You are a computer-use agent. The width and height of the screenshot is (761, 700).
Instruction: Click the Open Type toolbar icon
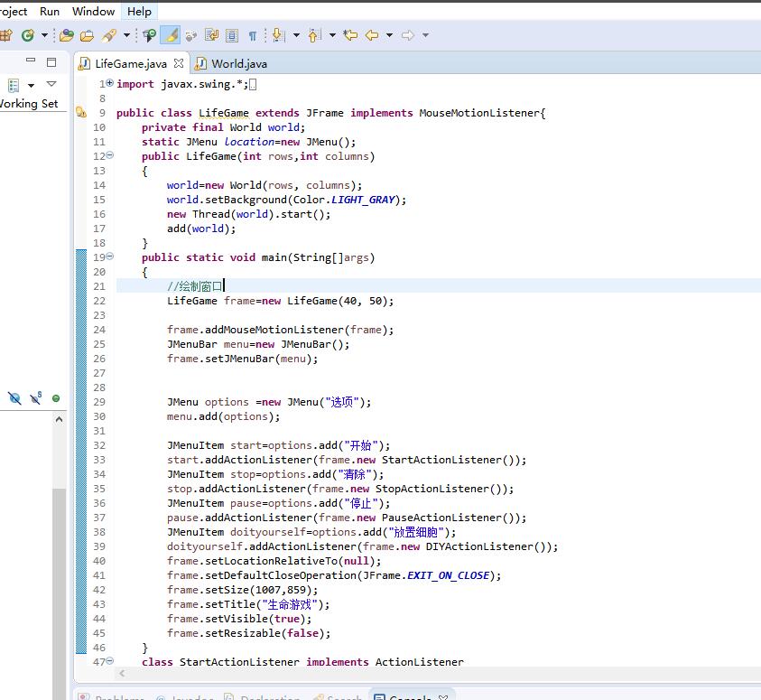click(x=67, y=35)
